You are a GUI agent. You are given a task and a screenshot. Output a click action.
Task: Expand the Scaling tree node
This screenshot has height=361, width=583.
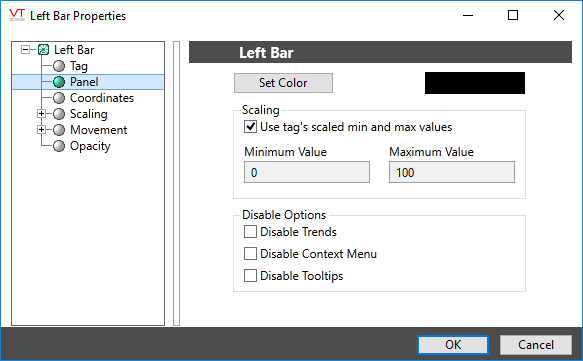41,113
